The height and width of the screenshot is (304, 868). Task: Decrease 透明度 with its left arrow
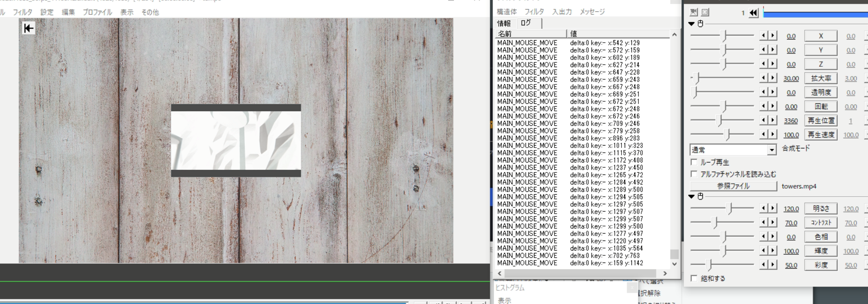(764, 92)
